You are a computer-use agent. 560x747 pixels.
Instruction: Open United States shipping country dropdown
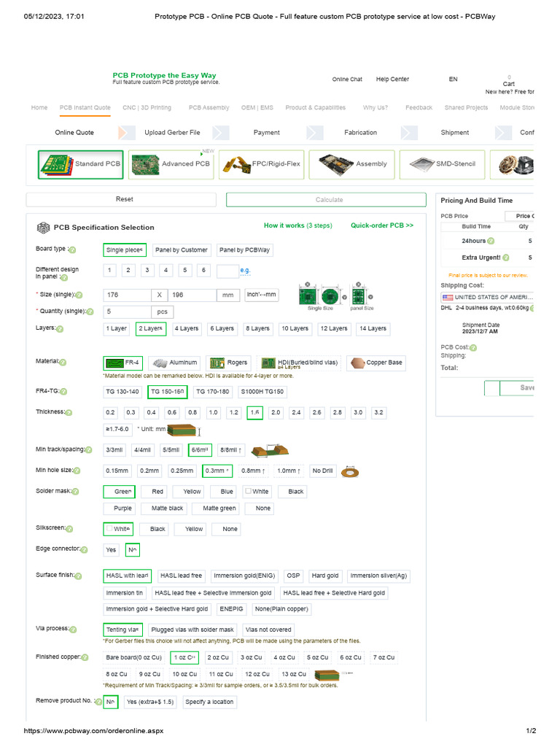pyautogui.click(x=487, y=298)
